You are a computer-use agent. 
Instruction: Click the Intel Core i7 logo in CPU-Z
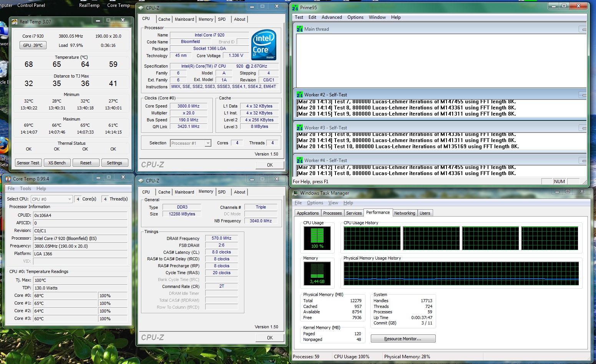click(264, 45)
